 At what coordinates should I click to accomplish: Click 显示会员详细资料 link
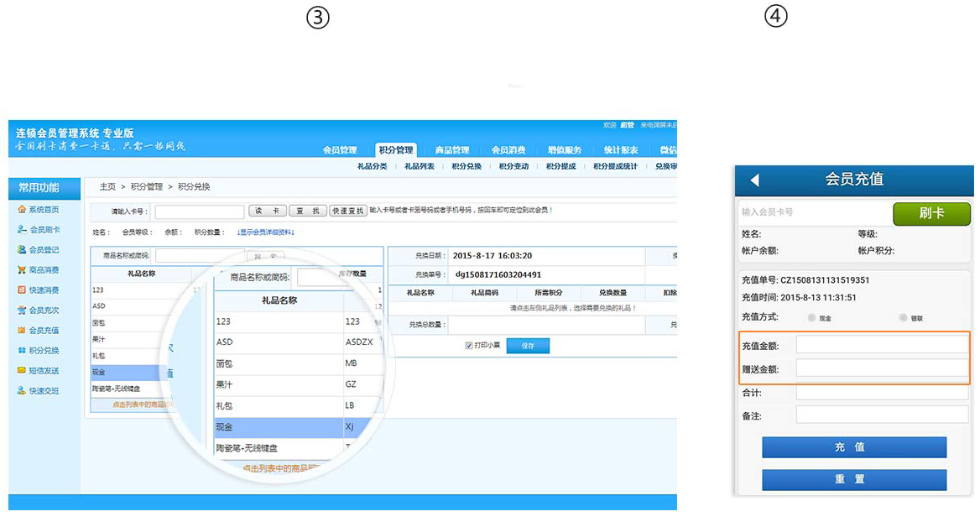tap(266, 232)
